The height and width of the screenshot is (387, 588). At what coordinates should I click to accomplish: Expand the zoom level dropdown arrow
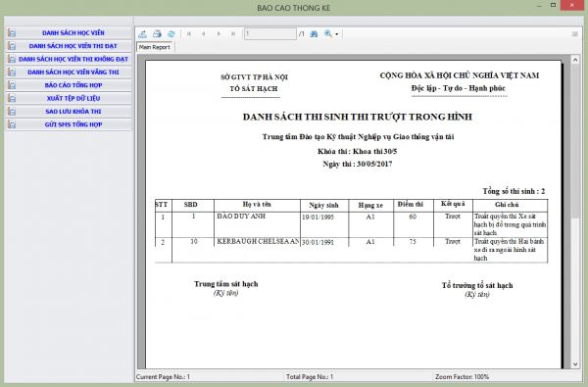point(337,34)
